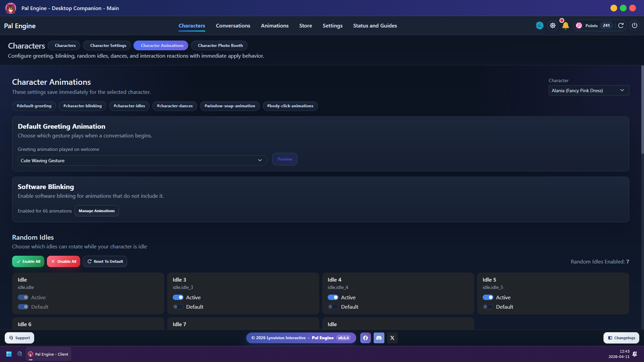Toggle Default switch for idle.idle card
This screenshot has width=644, height=362.
coord(23,307)
